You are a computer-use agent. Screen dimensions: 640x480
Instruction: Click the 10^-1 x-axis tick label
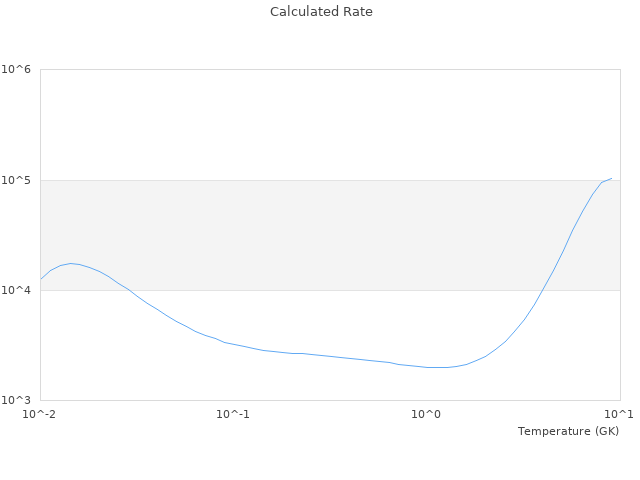point(233,414)
